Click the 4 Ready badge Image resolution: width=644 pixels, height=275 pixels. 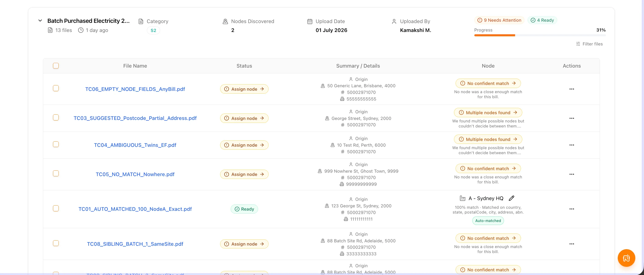click(542, 20)
